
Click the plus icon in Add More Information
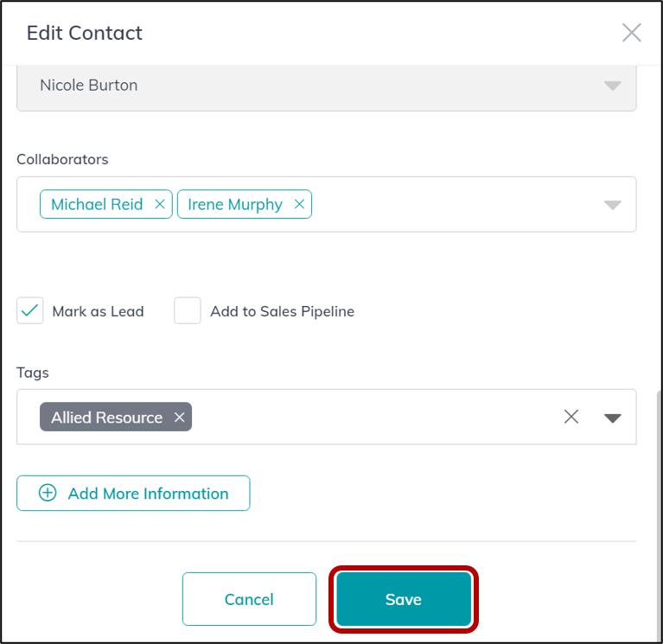[48, 493]
